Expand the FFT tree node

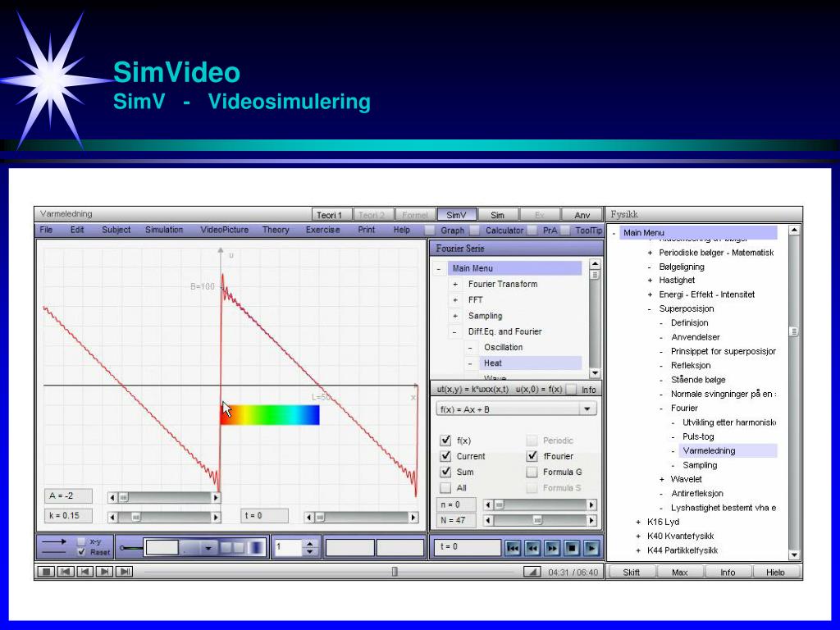coord(455,300)
